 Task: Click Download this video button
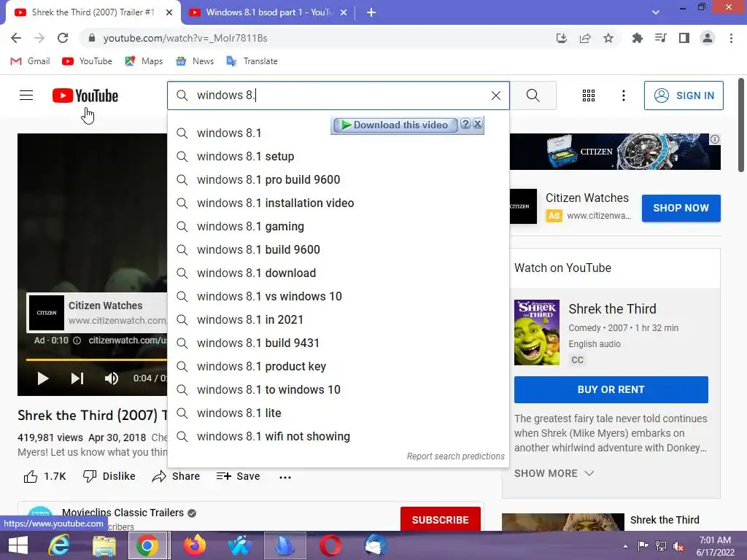tap(395, 125)
